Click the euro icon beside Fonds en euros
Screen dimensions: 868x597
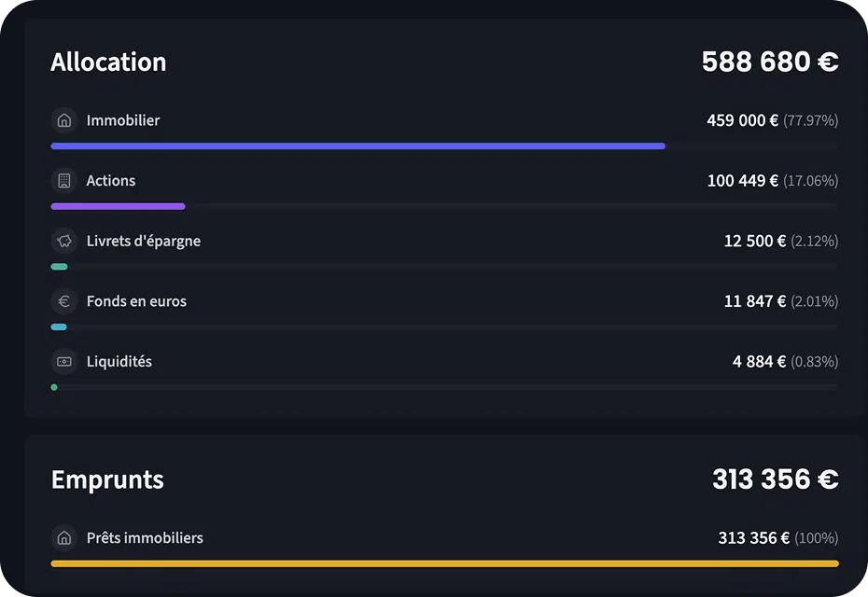63,301
